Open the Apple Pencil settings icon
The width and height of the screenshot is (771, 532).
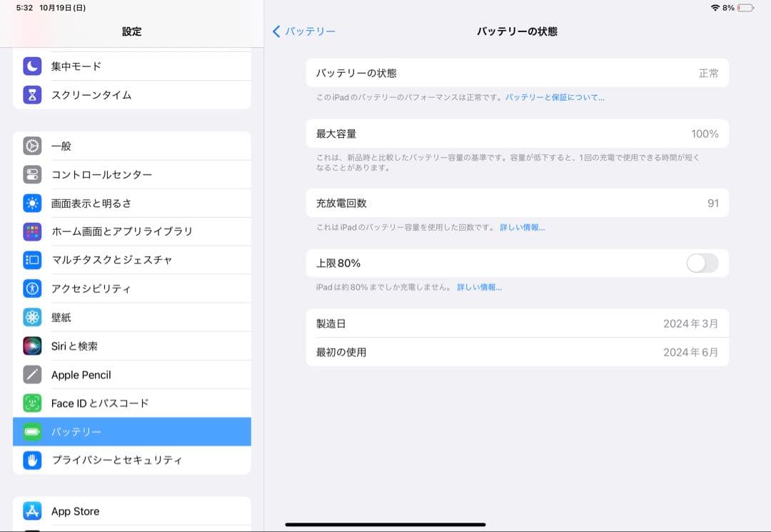pos(32,374)
